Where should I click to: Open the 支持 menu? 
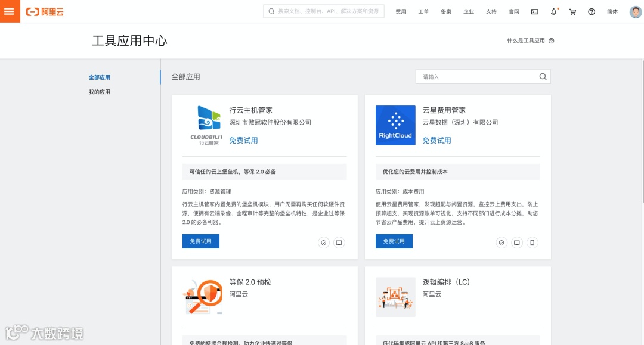(491, 11)
